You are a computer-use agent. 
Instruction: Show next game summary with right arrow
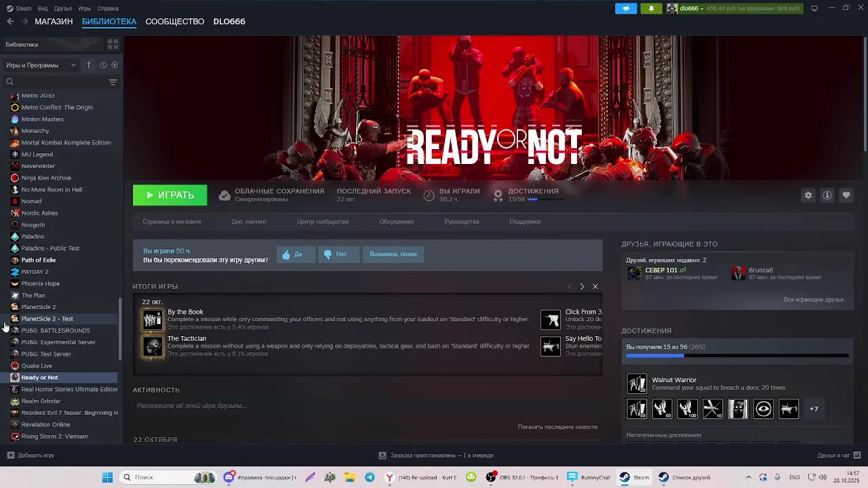click(582, 287)
